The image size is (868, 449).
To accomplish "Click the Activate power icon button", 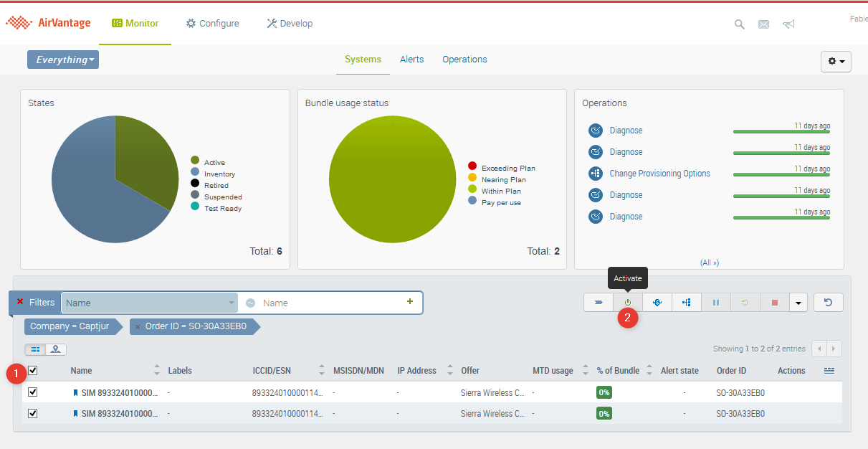I will pyautogui.click(x=628, y=303).
